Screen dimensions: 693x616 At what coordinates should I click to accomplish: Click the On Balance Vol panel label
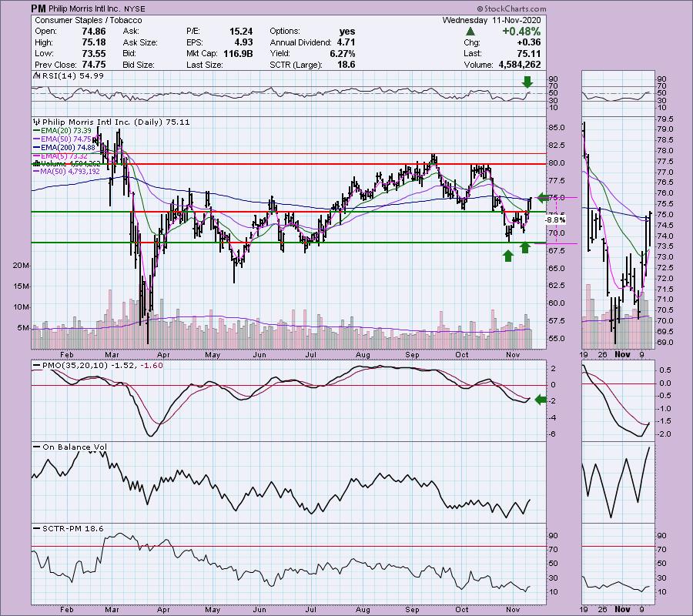[x=75, y=447]
